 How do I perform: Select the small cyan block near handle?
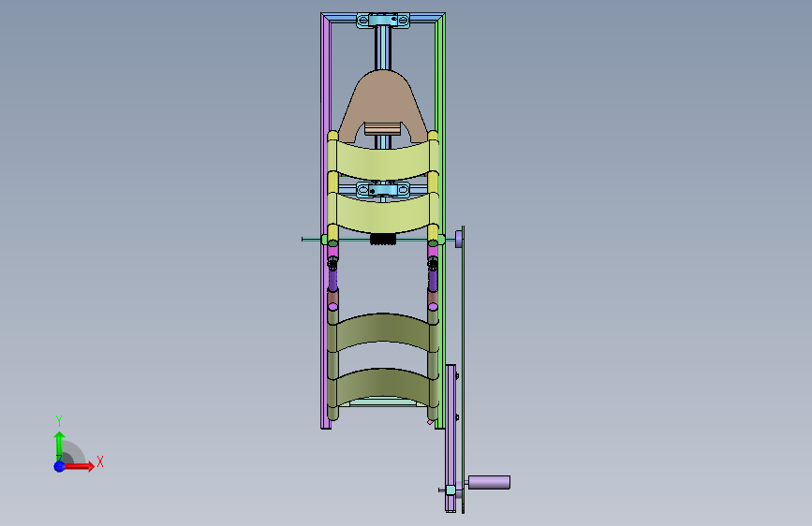(x=450, y=489)
